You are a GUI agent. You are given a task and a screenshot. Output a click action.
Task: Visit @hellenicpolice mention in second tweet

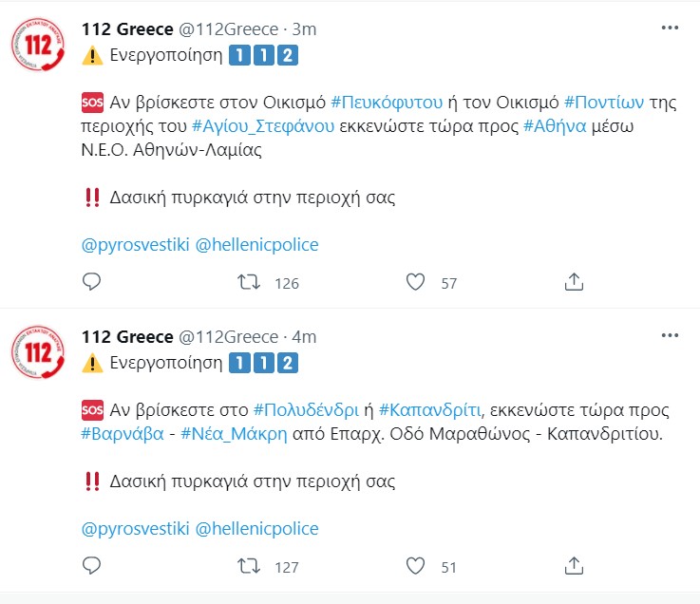[x=256, y=529]
